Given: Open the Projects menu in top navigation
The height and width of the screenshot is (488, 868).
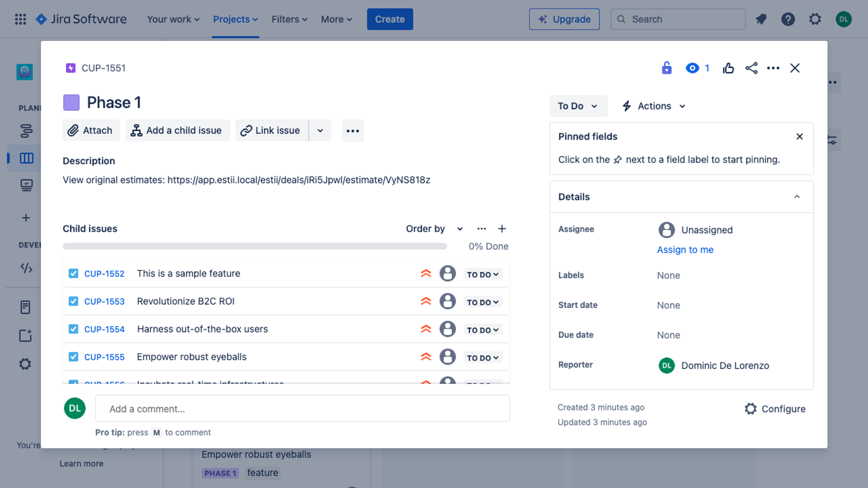Looking at the screenshot, I should [x=235, y=19].
